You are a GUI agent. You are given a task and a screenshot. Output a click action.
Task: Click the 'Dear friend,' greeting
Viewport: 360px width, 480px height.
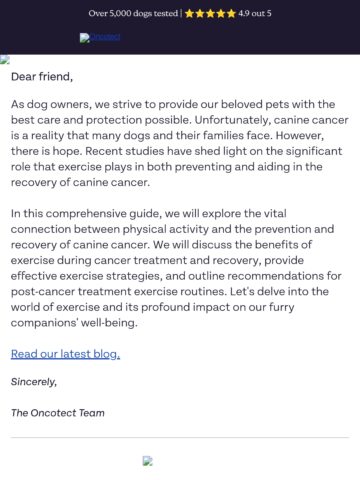(42, 77)
